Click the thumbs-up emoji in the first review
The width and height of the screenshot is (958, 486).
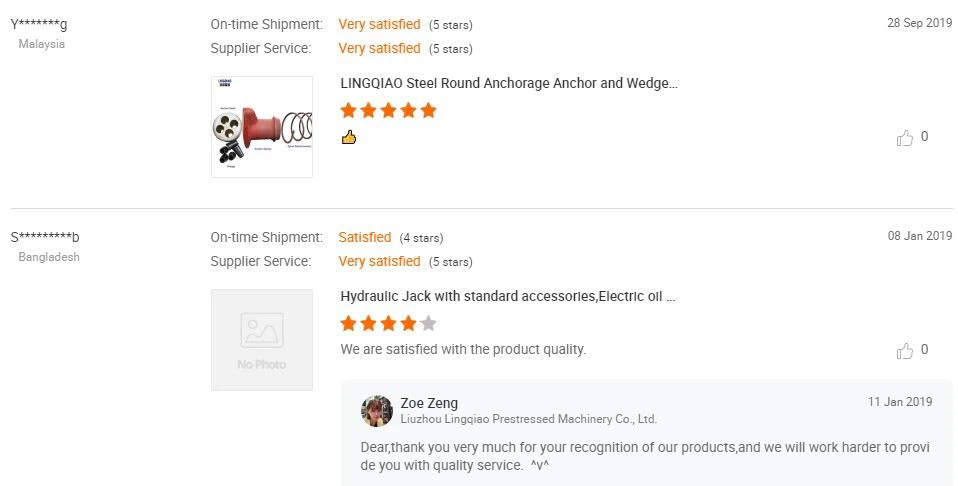click(x=349, y=137)
